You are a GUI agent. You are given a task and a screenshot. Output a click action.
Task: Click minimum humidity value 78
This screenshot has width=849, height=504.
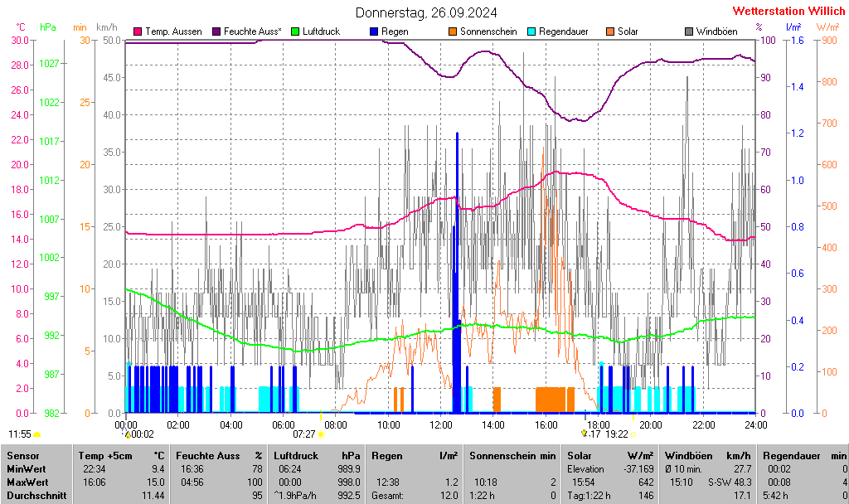tap(257, 469)
